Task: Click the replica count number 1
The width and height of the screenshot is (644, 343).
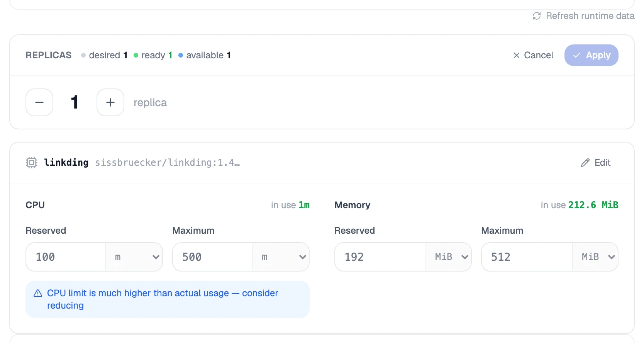Action: click(x=75, y=102)
